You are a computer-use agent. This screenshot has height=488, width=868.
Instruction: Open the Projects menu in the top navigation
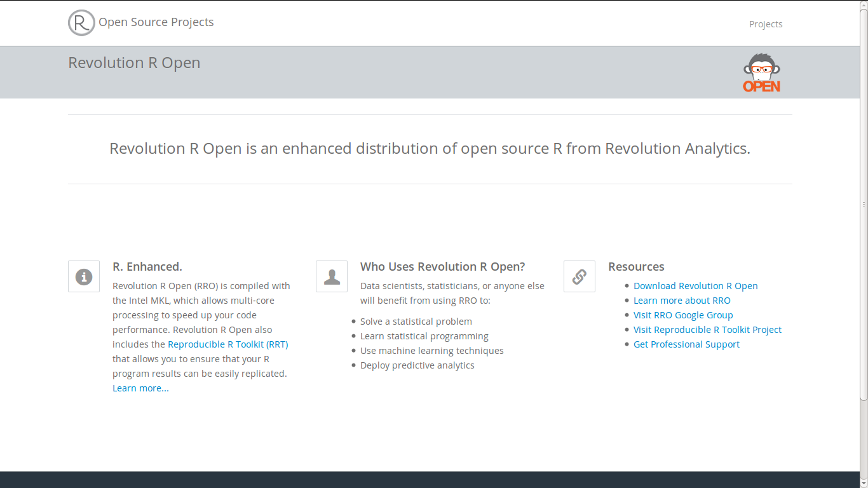coord(765,24)
